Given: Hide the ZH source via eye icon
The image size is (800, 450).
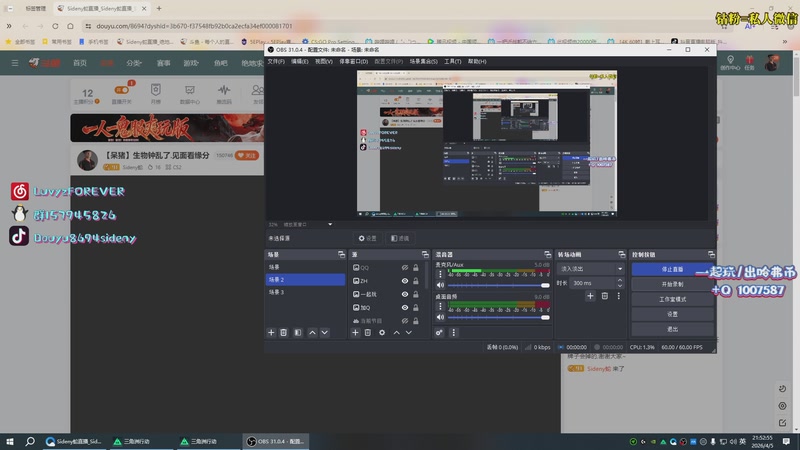Looking at the screenshot, I should point(405,281).
